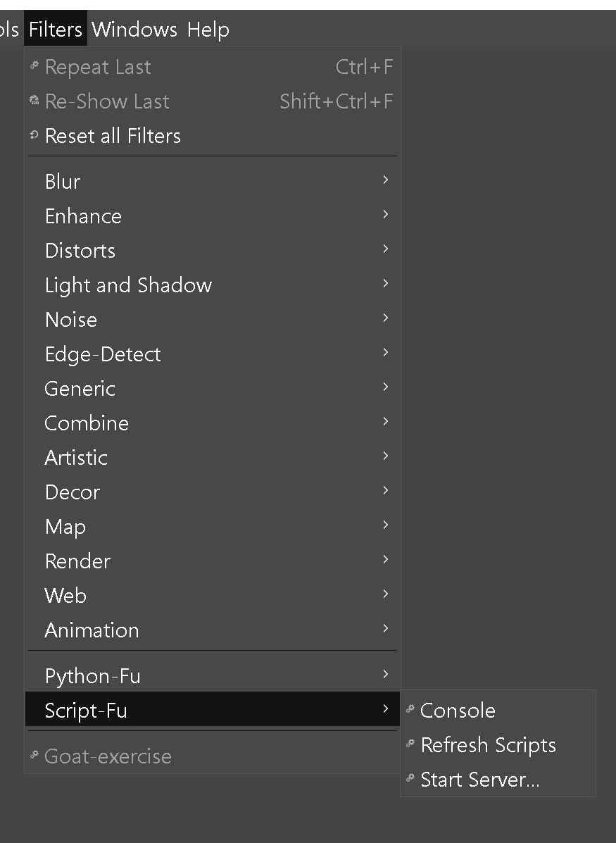The width and height of the screenshot is (616, 843).
Task: Open the Help menu
Action: coord(208,30)
